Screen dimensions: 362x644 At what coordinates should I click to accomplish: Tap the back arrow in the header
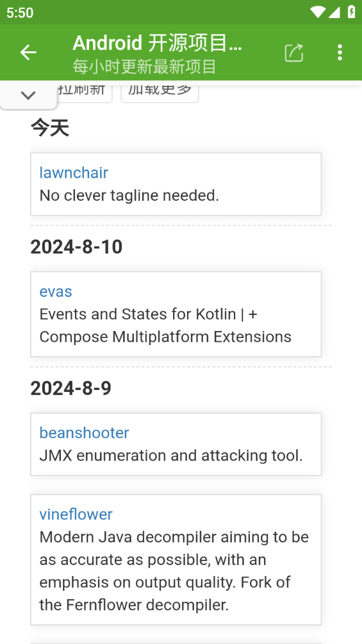[28, 53]
